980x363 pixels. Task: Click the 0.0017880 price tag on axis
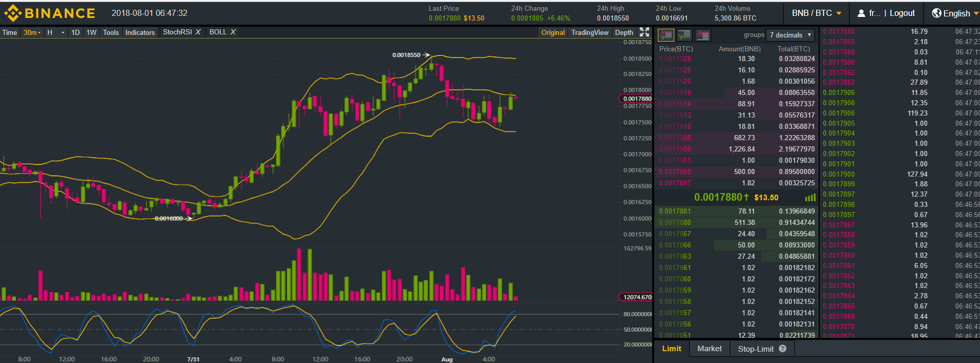click(636, 99)
